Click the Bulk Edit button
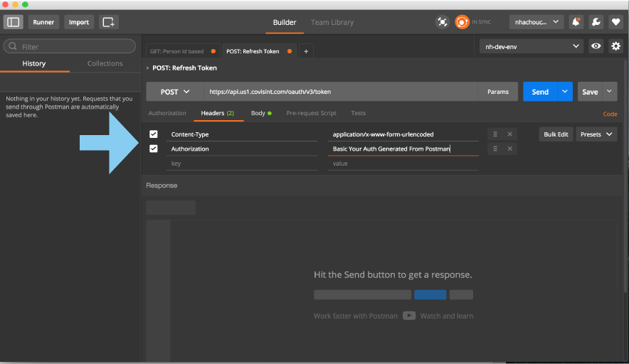 (556, 134)
